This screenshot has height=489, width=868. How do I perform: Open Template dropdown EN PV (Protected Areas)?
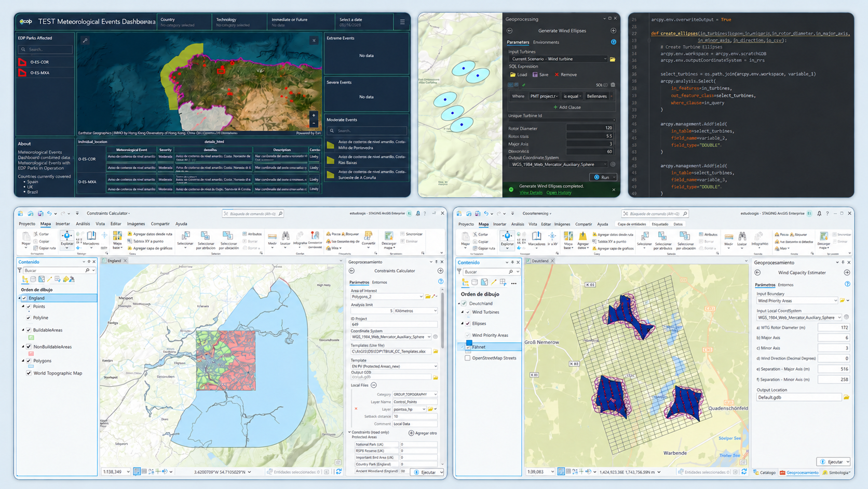coord(394,366)
